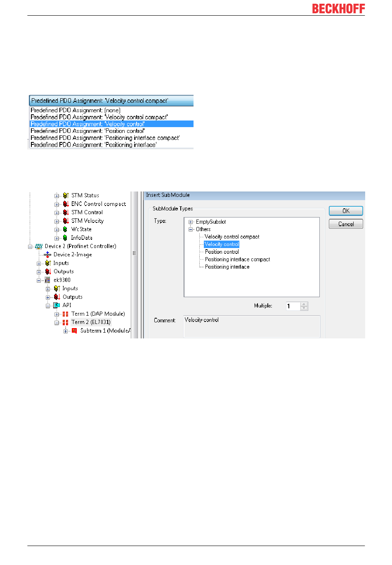Select the STM Control tree entry
Image resolution: width=392 pixels, height=565 pixels.
(x=87, y=213)
